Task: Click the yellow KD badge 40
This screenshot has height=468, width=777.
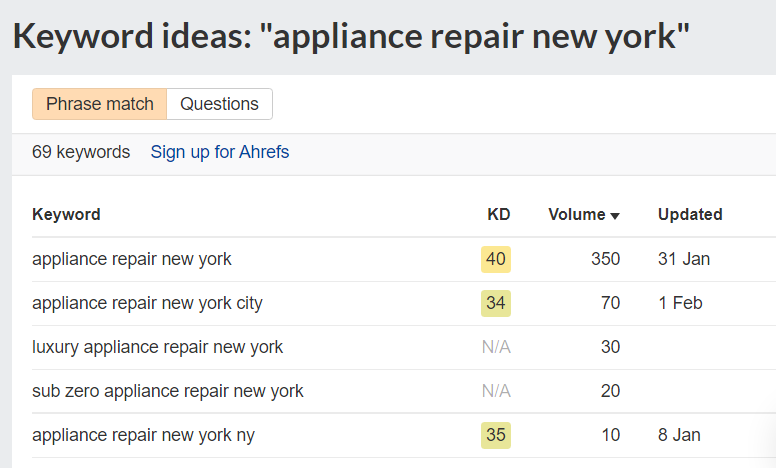Action: click(x=496, y=259)
